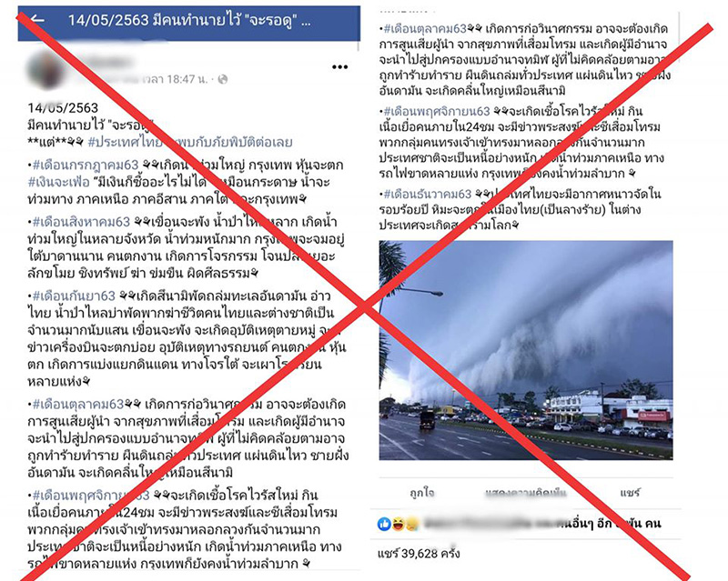View the แชร์ 39,628 ครั้ง share count

pos(419,553)
